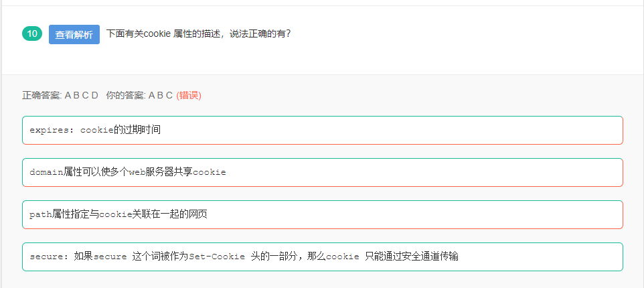Click the 正确答案 label text
The image size is (644, 288).
pyautogui.click(x=42, y=96)
